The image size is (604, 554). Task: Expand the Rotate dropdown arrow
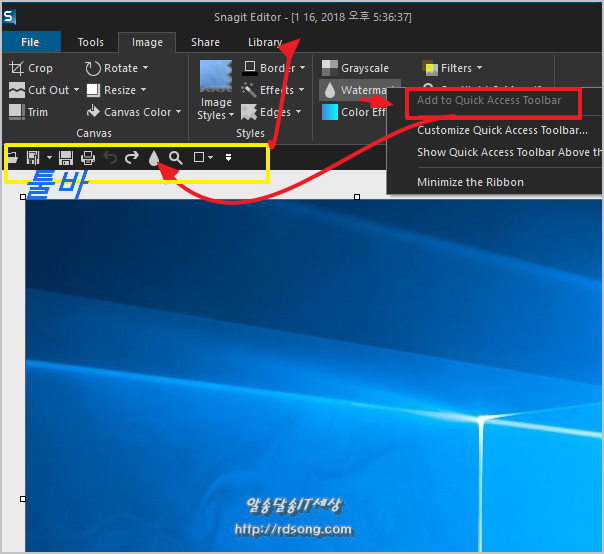(145, 68)
